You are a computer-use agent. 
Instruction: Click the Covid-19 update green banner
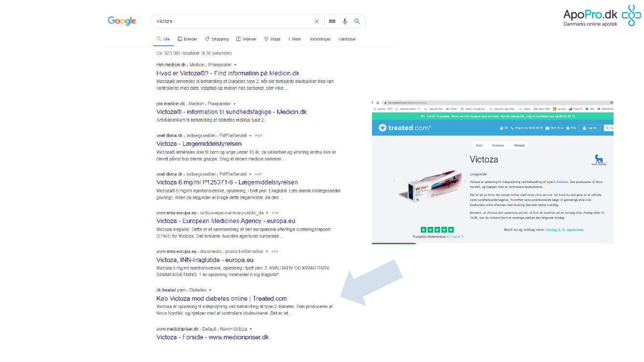point(493,116)
